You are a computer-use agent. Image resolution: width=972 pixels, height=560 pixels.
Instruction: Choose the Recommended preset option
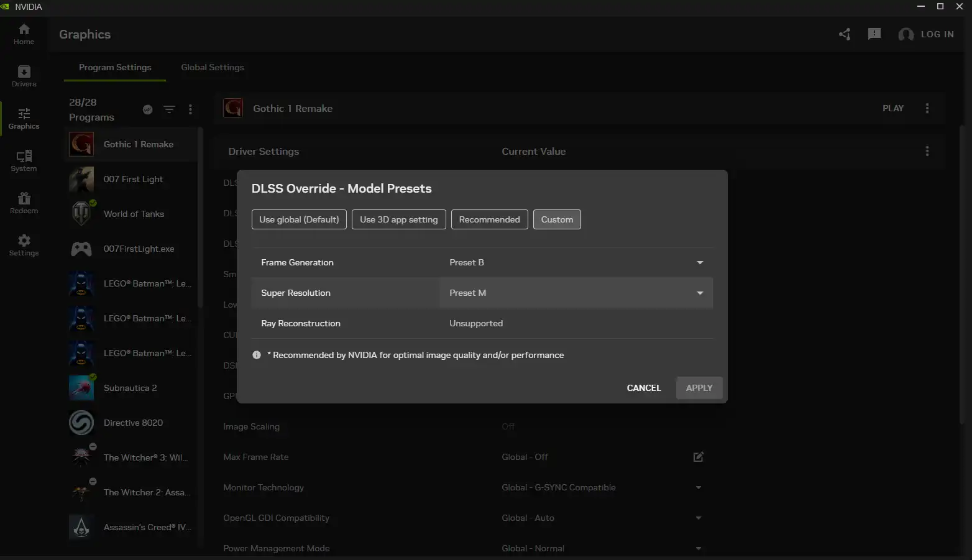(490, 219)
